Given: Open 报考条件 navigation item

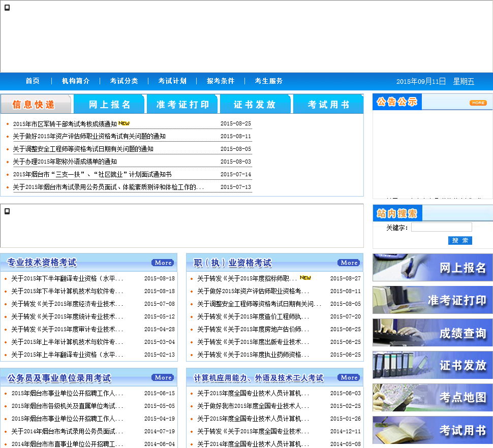Looking at the screenshot, I should [221, 81].
